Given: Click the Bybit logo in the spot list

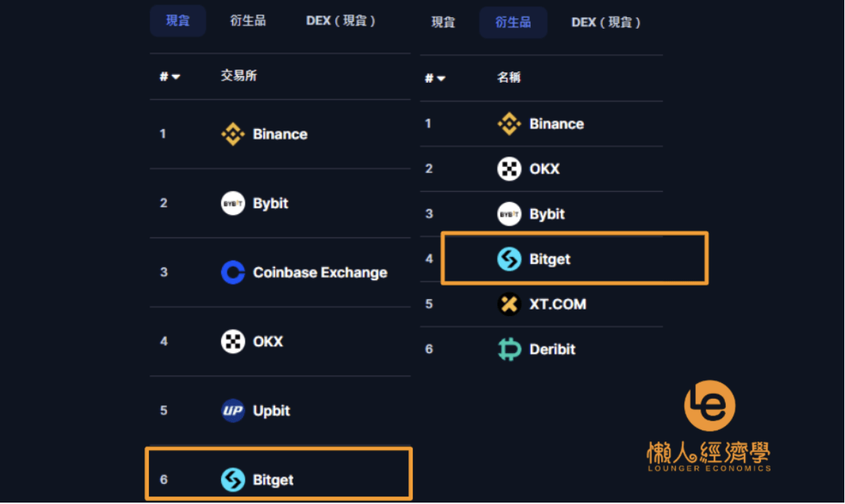Looking at the screenshot, I should point(233,204).
